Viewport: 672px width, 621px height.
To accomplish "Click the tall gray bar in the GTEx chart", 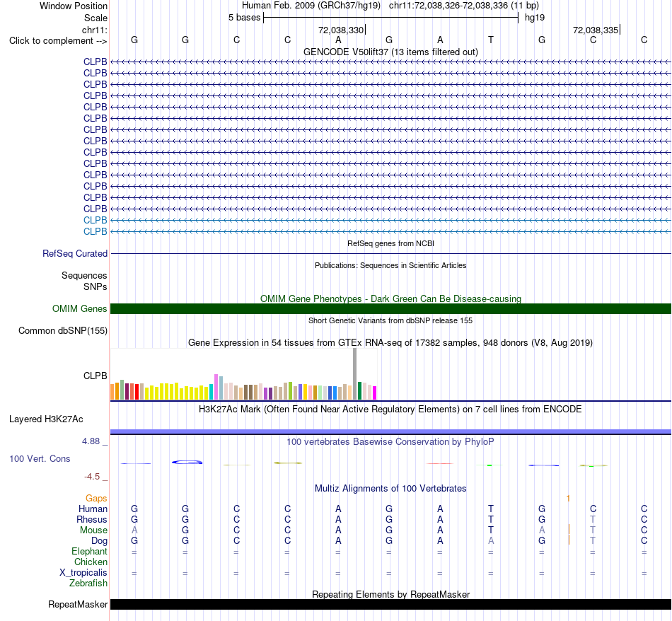I will click(x=355, y=373).
